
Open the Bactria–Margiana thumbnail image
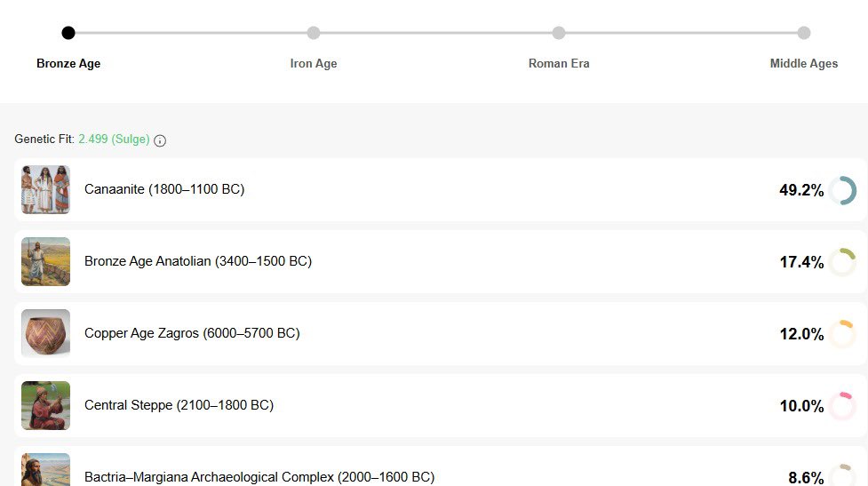[46, 470]
